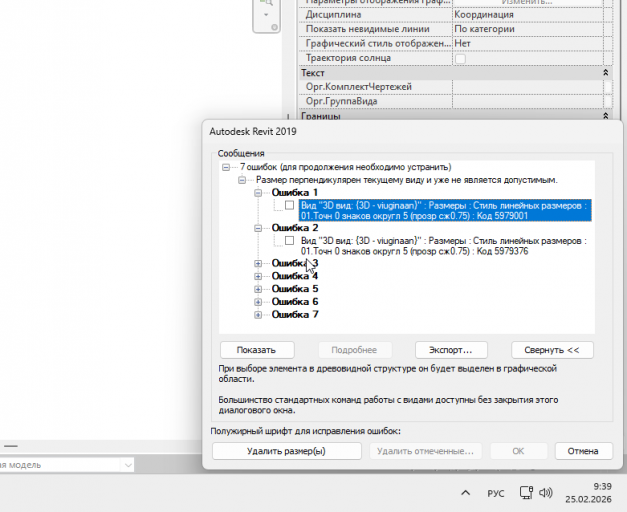The image size is (627, 512).
Task: Click the Показать button
Action: click(257, 350)
